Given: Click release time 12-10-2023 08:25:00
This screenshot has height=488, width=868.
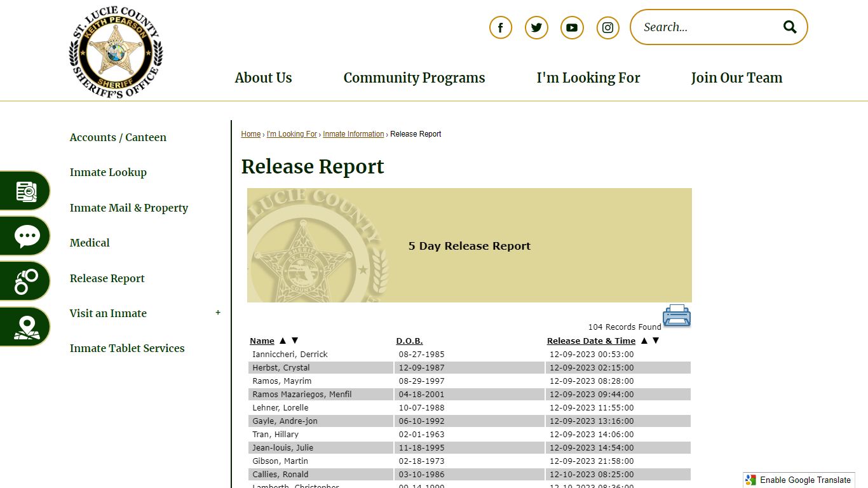Looking at the screenshot, I should [x=592, y=475].
